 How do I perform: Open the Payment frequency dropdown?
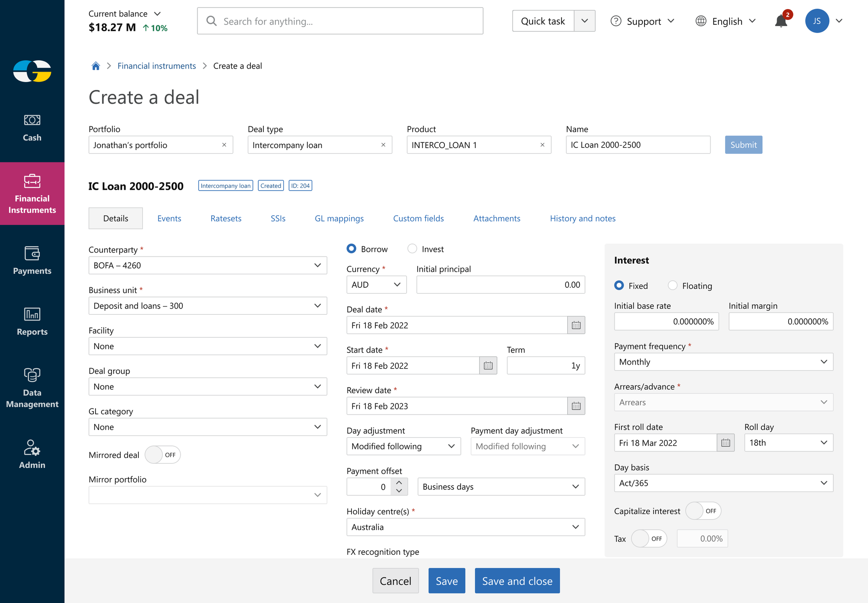tap(823, 362)
